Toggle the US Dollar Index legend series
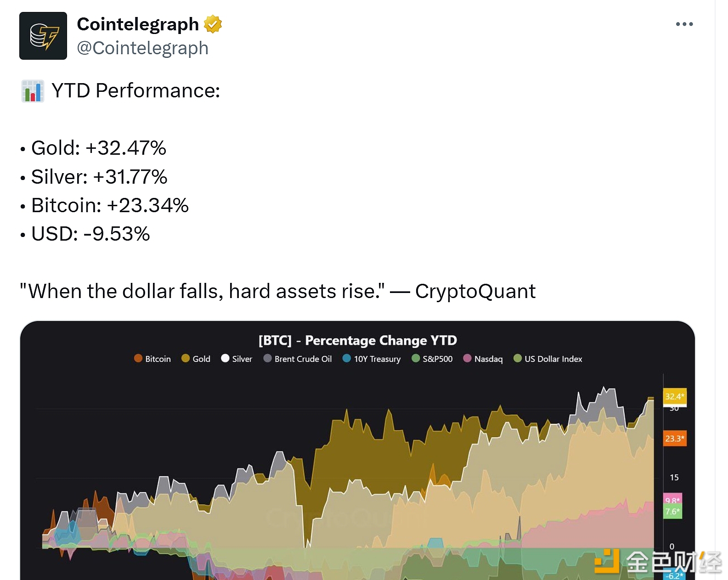 click(548, 359)
